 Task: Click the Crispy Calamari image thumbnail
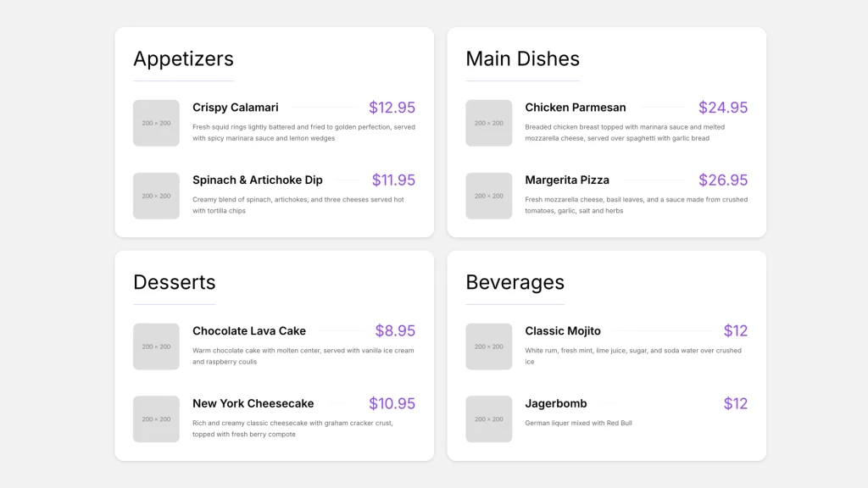156,123
